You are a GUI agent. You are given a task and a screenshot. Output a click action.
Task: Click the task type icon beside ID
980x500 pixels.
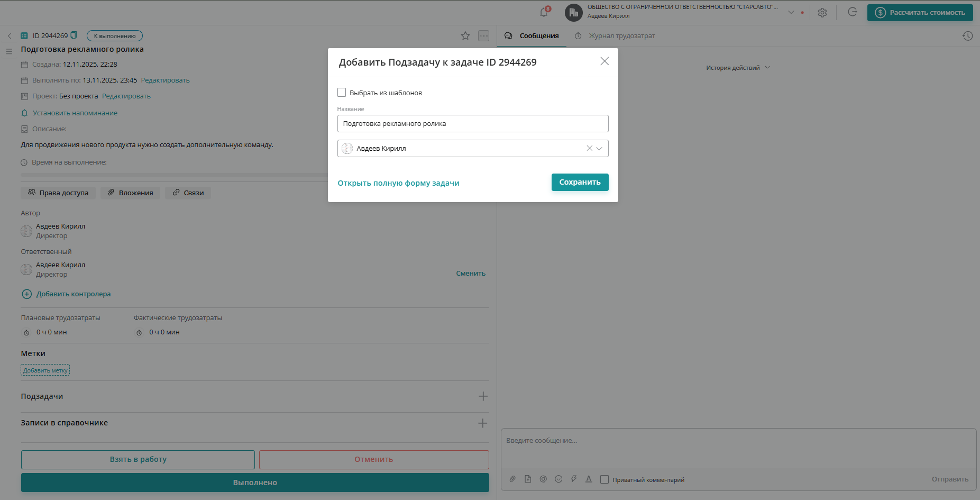pos(24,36)
